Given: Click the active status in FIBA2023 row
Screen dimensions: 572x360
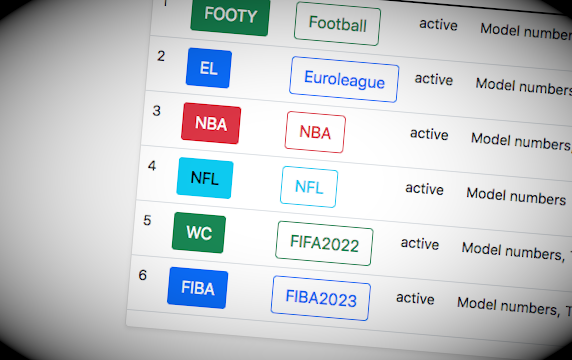Looking at the screenshot, I should (415, 298).
